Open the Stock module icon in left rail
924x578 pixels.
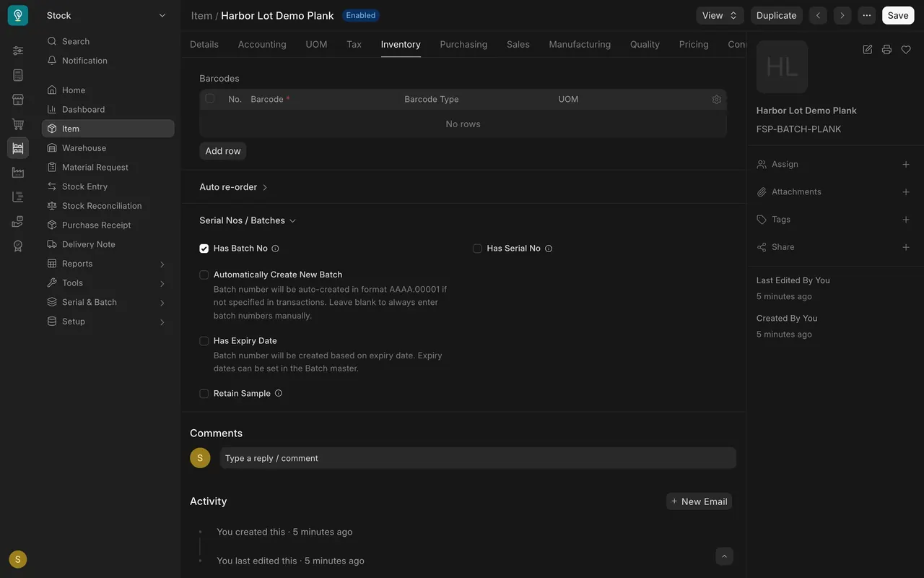click(x=18, y=148)
